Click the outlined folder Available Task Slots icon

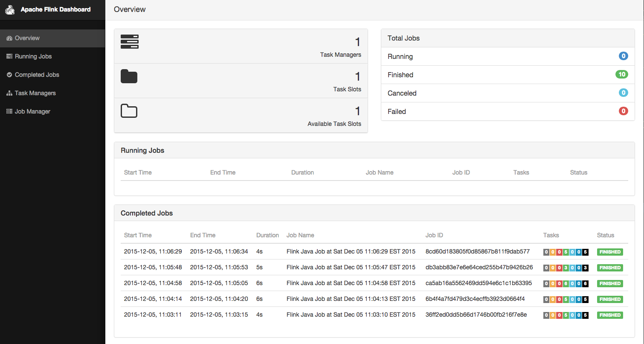[129, 111]
